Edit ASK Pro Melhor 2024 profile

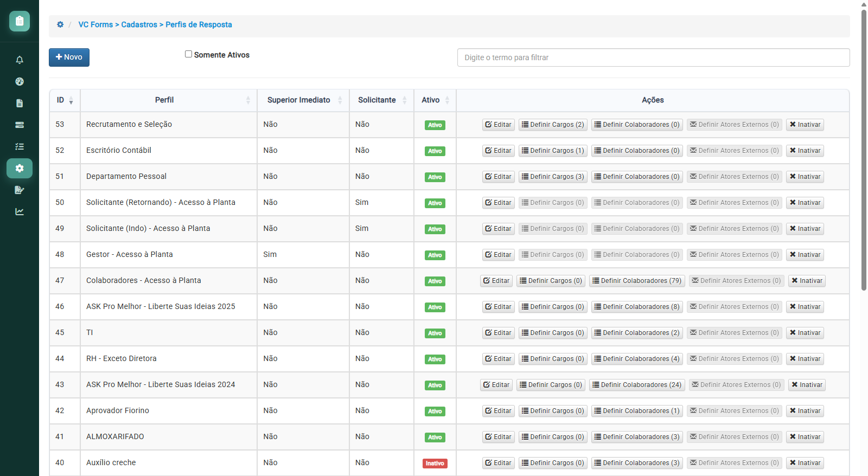click(x=496, y=385)
